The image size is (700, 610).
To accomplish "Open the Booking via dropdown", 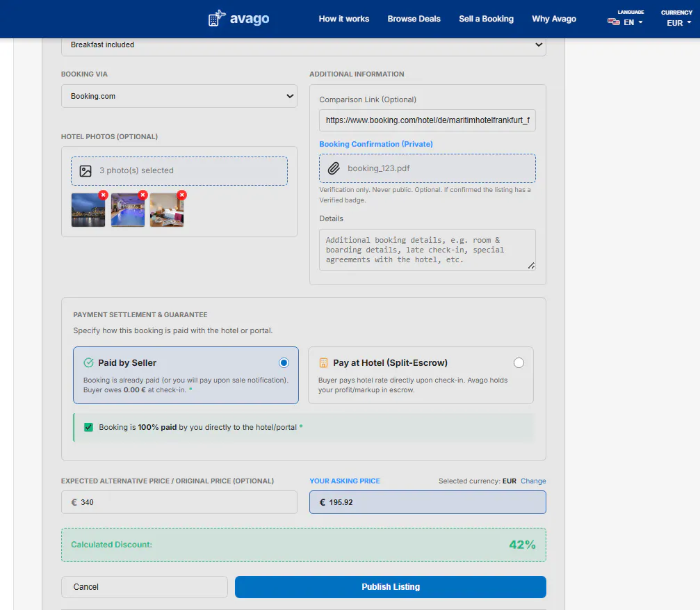I will click(179, 96).
